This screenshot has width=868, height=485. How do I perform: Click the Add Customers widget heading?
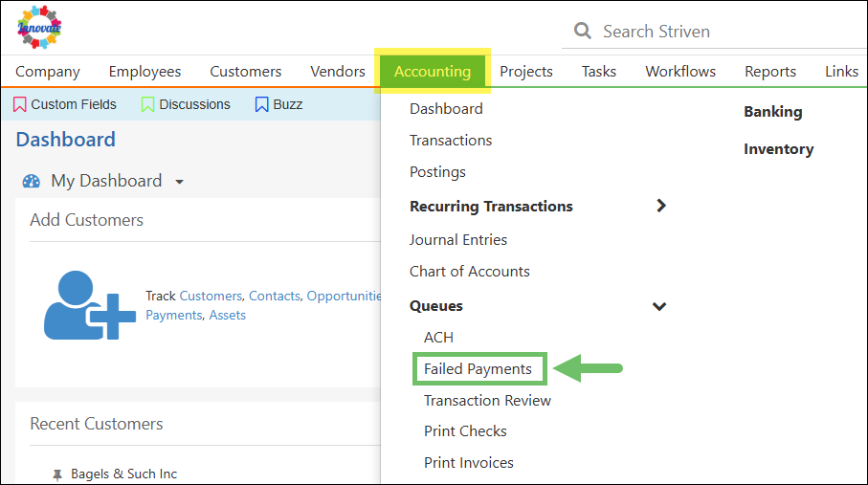point(86,220)
